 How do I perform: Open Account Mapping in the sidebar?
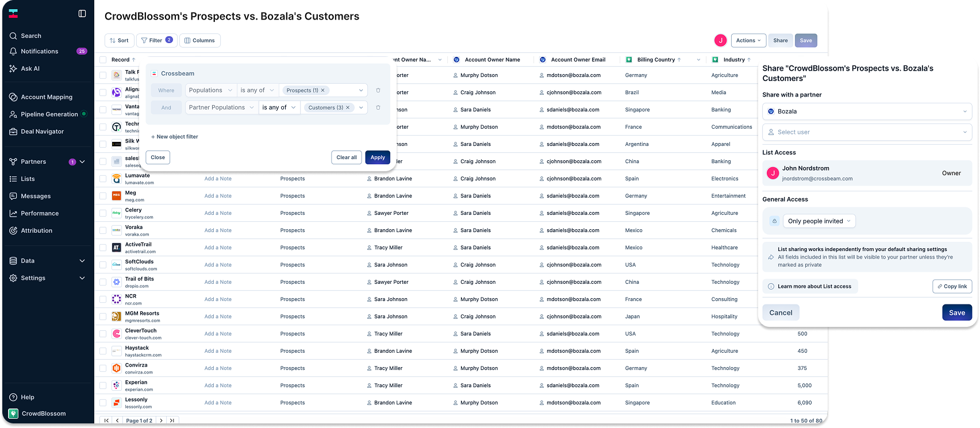tap(47, 97)
